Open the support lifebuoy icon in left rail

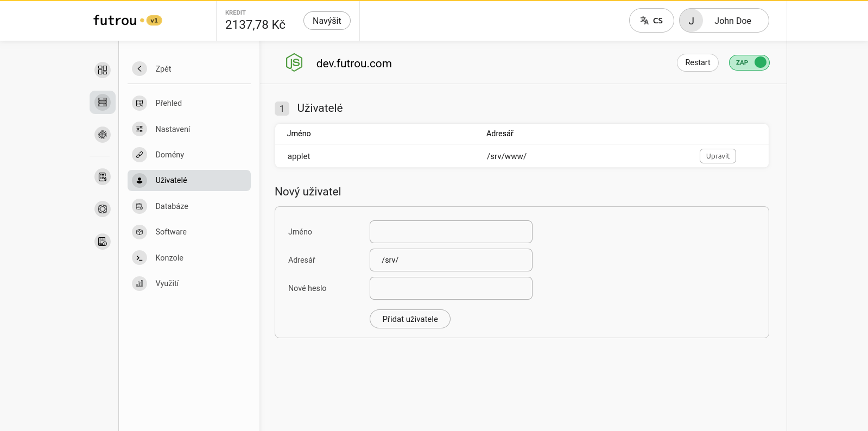[x=103, y=209]
